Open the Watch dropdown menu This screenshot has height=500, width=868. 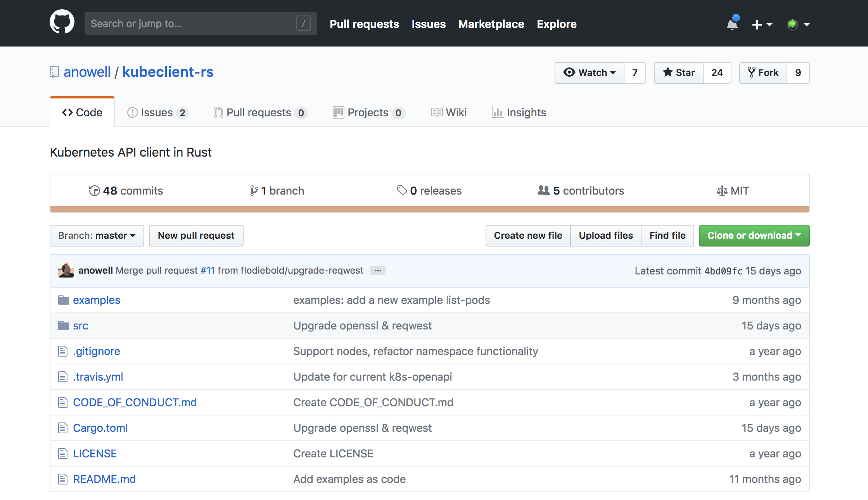[590, 73]
